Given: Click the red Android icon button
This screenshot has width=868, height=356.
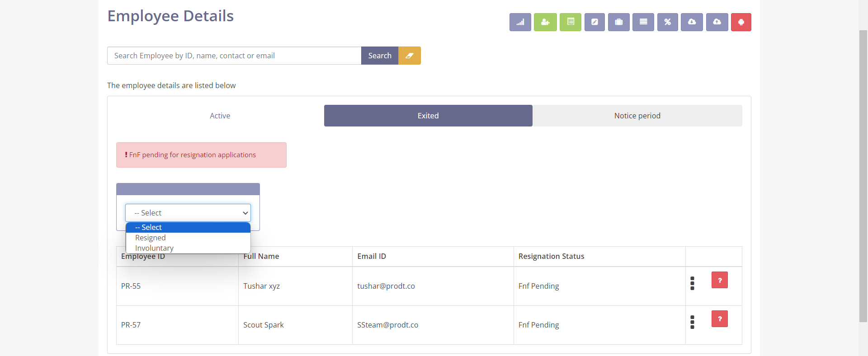Looking at the screenshot, I should (741, 22).
